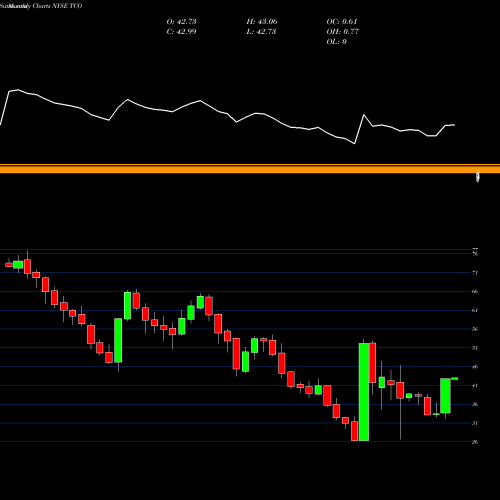Image resolution: width=500 pixels, height=500 pixels.
Task: Click the 41 price axis label
Action: pyautogui.click(x=475, y=386)
